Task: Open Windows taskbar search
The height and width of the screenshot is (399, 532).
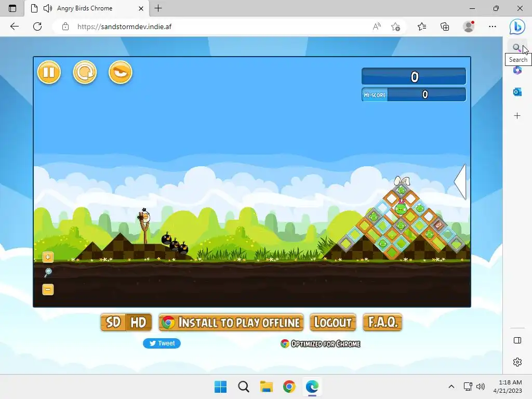Action: [244, 387]
